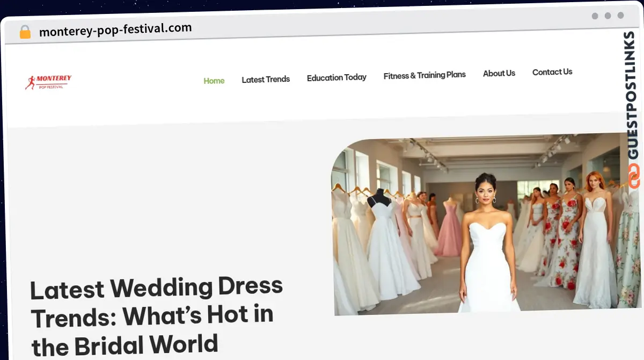Screen dimensions: 644x360
Task: Click the first gray window dot
Action: [595, 16]
